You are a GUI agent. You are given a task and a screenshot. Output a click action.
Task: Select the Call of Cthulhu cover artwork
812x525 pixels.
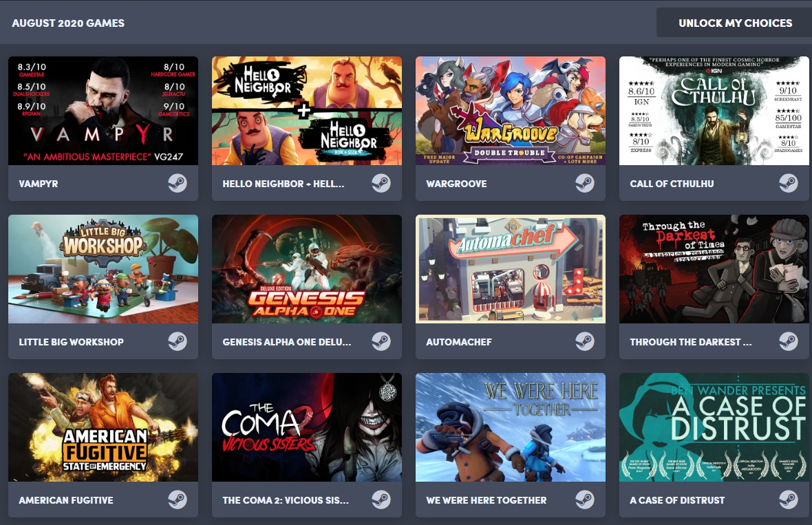coord(714,111)
